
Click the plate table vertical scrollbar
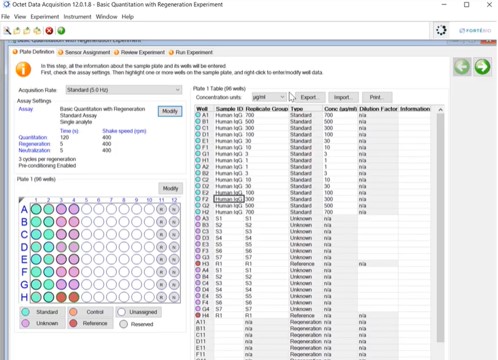click(x=440, y=228)
